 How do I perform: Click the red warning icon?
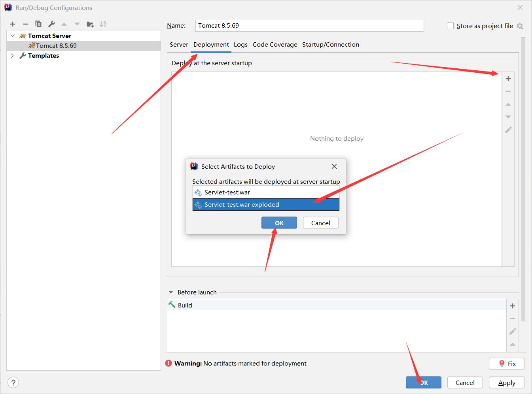(x=168, y=363)
